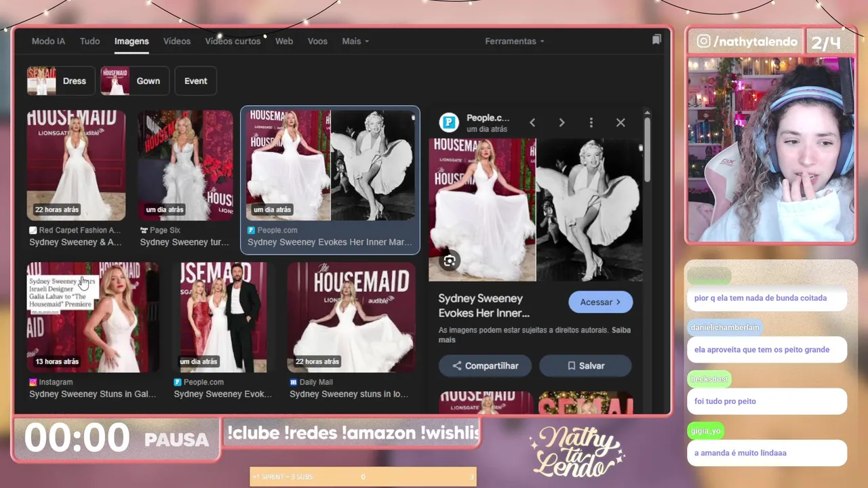The height and width of the screenshot is (488, 868).
Task: Open preview panel three-dot options menu
Action: pyautogui.click(x=591, y=123)
